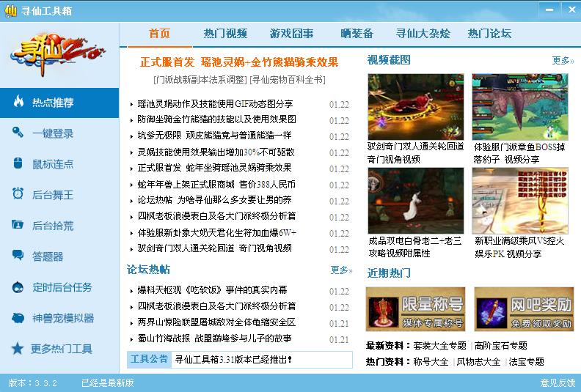
Task: Open 更多 next to 论坛热帖
Action: (x=341, y=270)
